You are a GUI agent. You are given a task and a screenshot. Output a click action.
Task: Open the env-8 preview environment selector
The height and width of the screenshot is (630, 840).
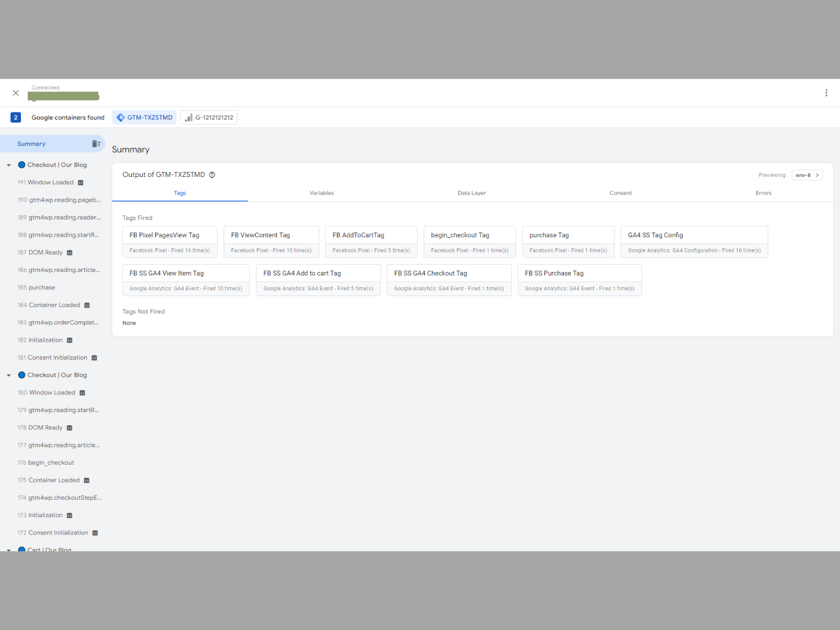click(807, 174)
